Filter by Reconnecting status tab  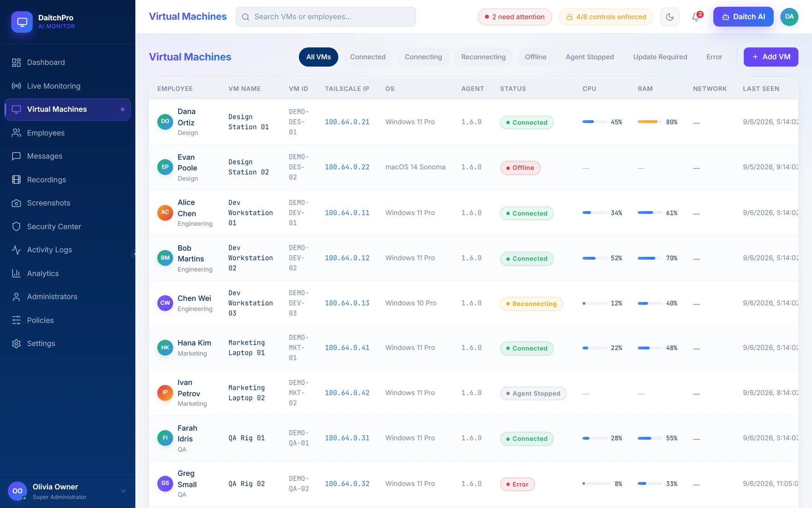484,57
